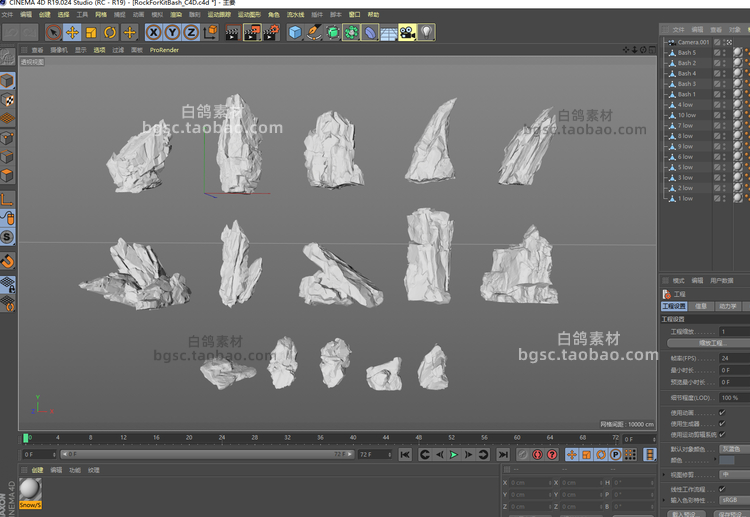This screenshot has height=517, width=750.
Task: Expand the 输入色彩特性 disclosure triangle
Action: (664, 500)
